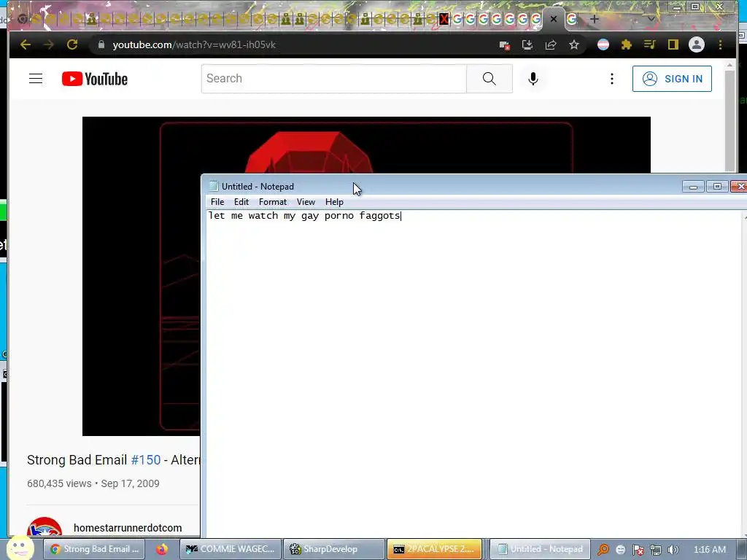Switch to the red X tab

pos(444,20)
